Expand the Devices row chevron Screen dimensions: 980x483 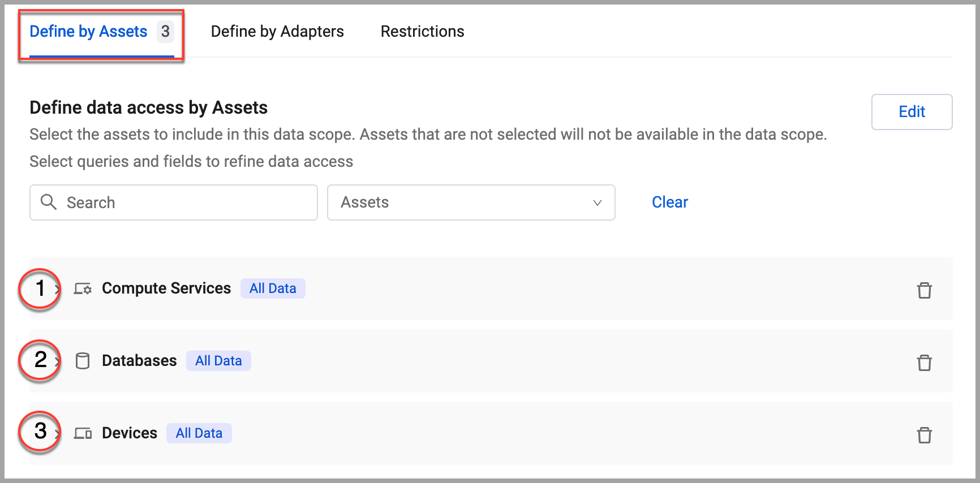[x=57, y=433]
